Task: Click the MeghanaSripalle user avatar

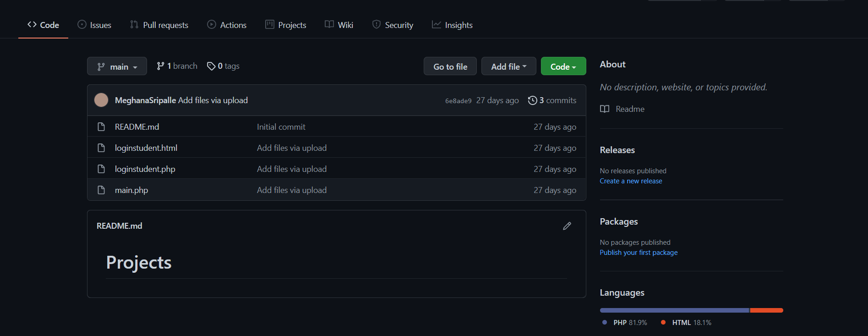Action: coord(101,100)
